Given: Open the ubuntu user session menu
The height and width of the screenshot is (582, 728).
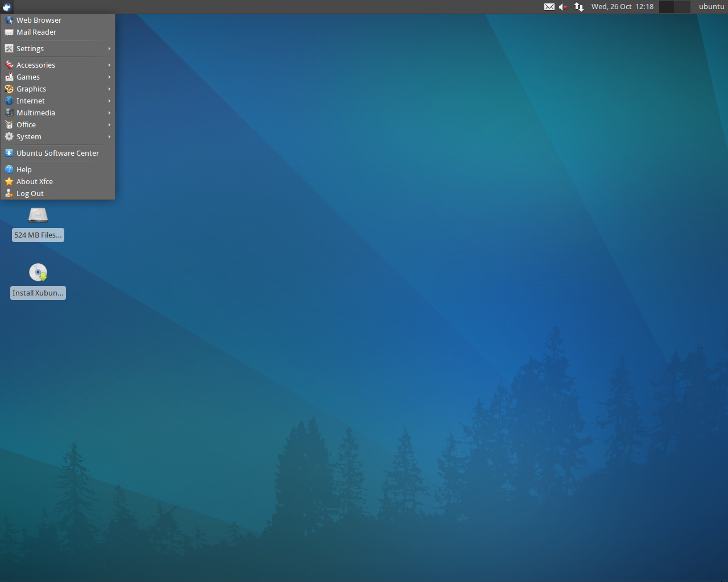Looking at the screenshot, I should coord(712,7).
